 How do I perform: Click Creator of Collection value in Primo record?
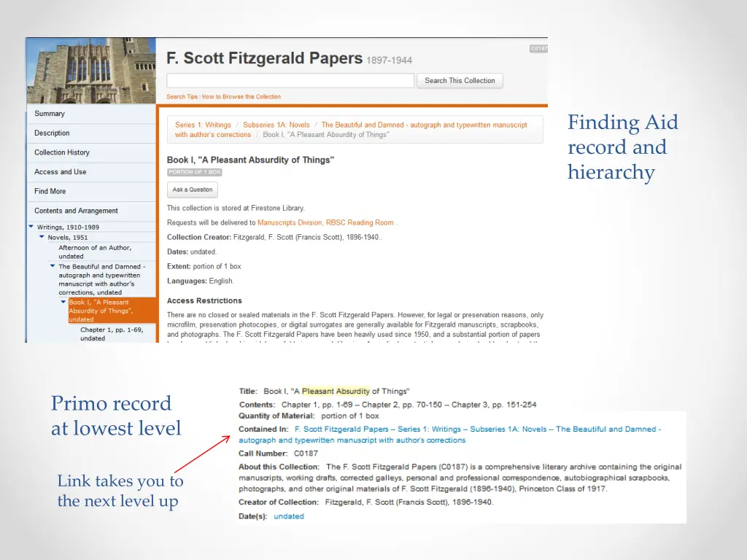(409, 502)
